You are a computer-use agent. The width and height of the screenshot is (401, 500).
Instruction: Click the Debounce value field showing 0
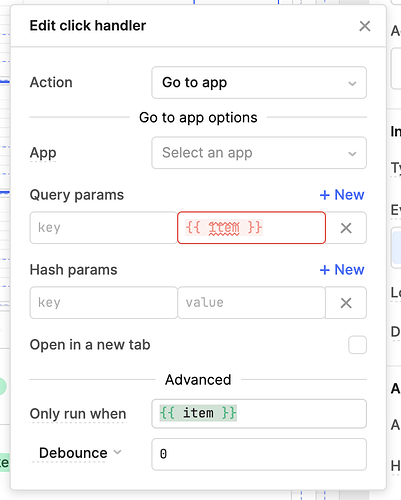[x=259, y=454]
